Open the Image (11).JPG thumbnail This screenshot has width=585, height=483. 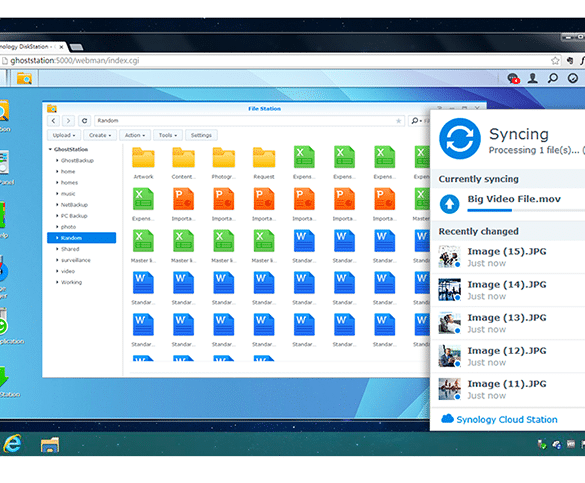tap(449, 389)
